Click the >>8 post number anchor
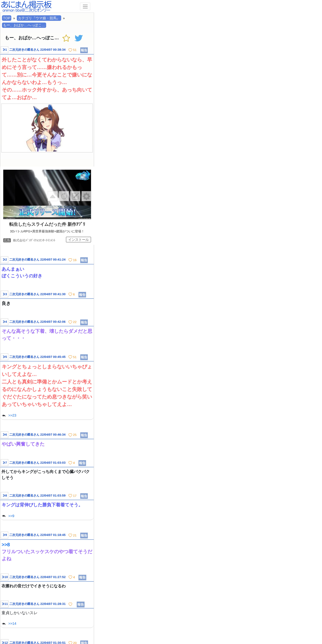322x644 pixels. point(5,496)
